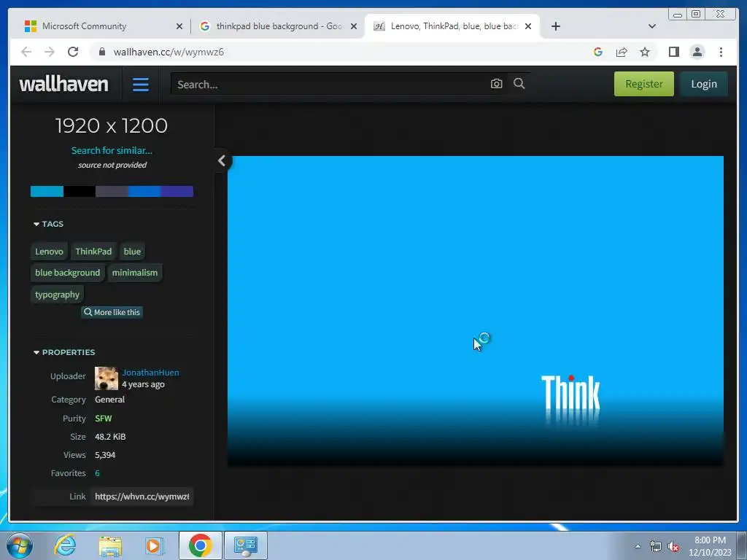Click the Login button
This screenshot has width=747, height=560.
click(x=704, y=84)
